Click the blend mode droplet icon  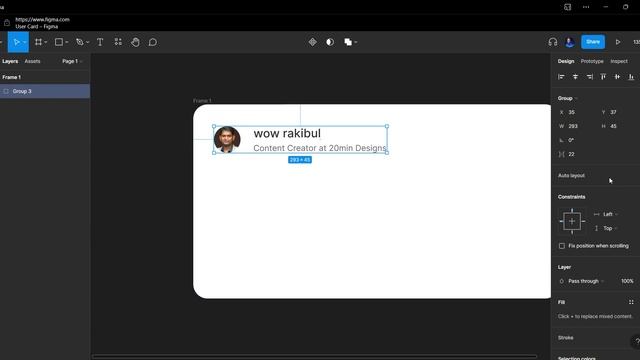pyautogui.click(x=562, y=281)
